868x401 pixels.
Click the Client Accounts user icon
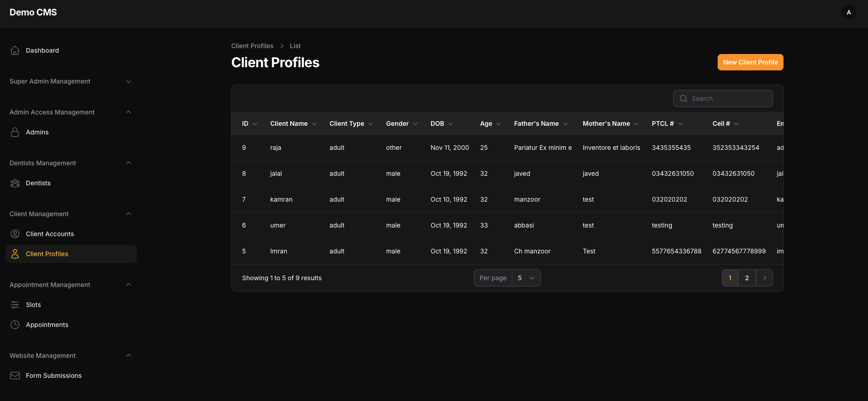tap(15, 234)
